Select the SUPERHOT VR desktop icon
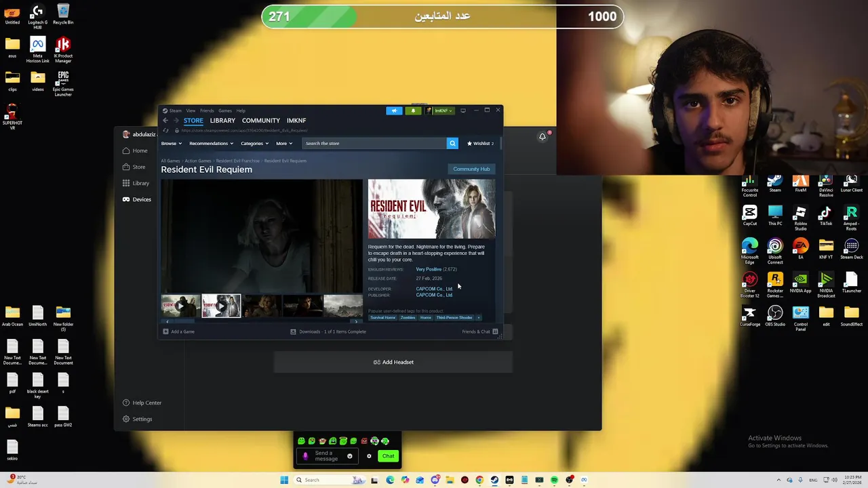 tap(12, 116)
